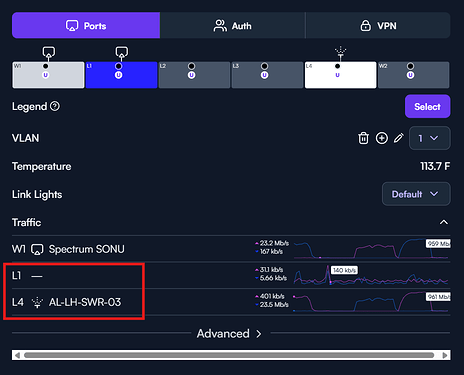Click the Select button
Image resolution: width=464 pixels, height=375 pixels.
click(x=427, y=107)
